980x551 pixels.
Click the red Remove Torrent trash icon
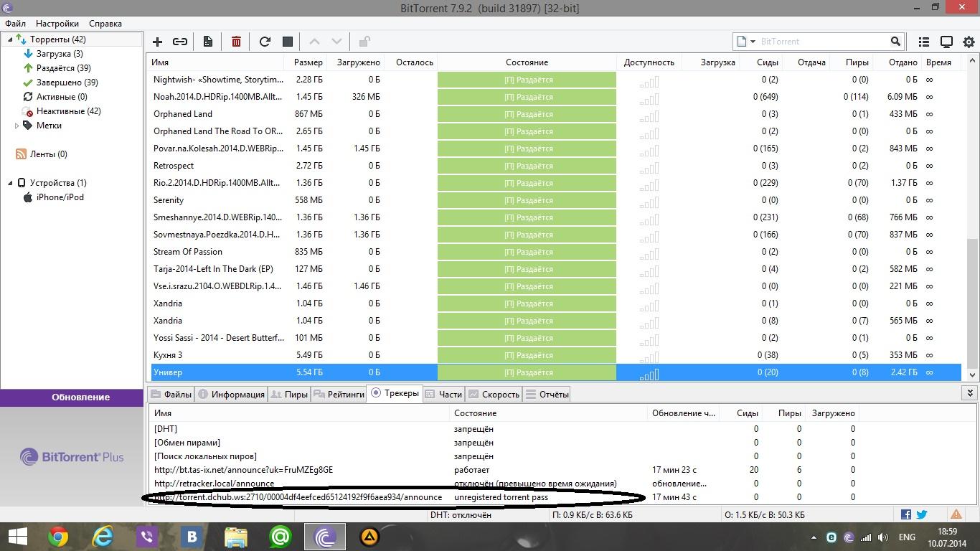(x=236, y=42)
